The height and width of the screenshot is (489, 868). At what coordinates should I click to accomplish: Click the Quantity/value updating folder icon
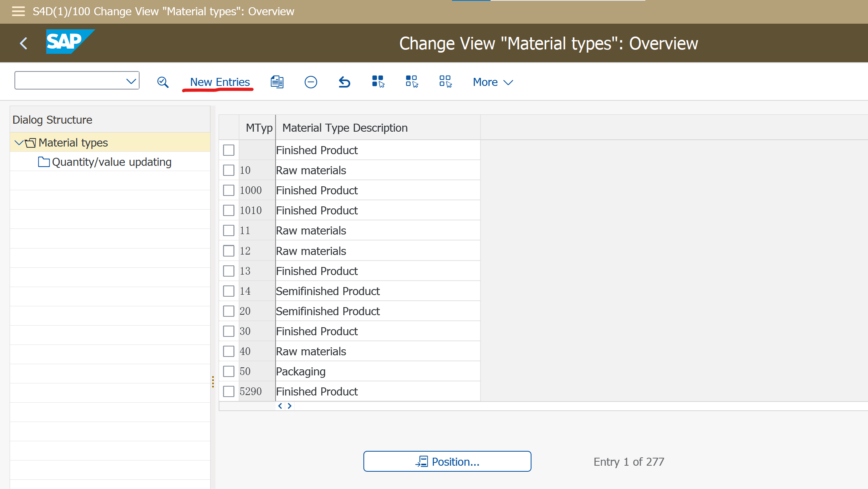[x=44, y=162]
